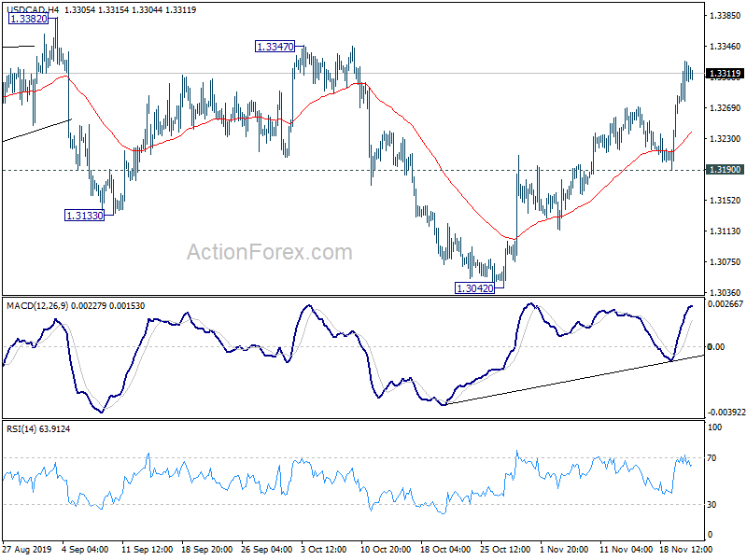
Task: Click the 27 Aug 2019 date label
Action: [27, 549]
